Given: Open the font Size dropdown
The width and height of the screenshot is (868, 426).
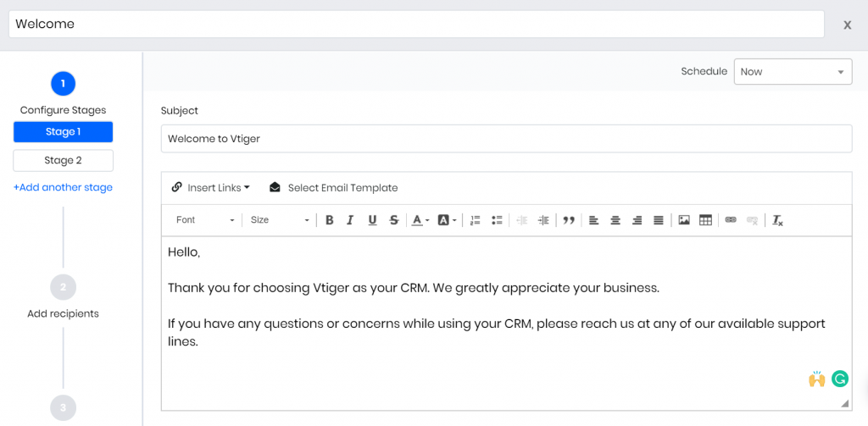Looking at the screenshot, I should pyautogui.click(x=281, y=220).
